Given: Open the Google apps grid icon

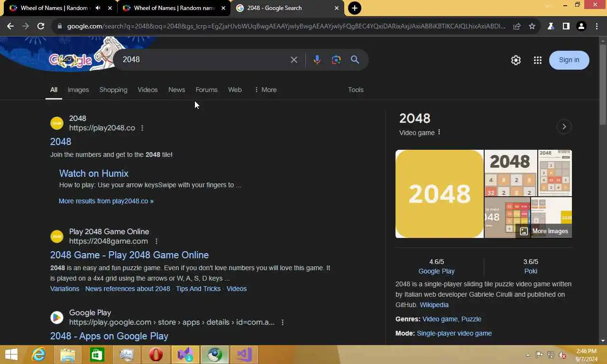Looking at the screenshot, I should pos(537,60).
